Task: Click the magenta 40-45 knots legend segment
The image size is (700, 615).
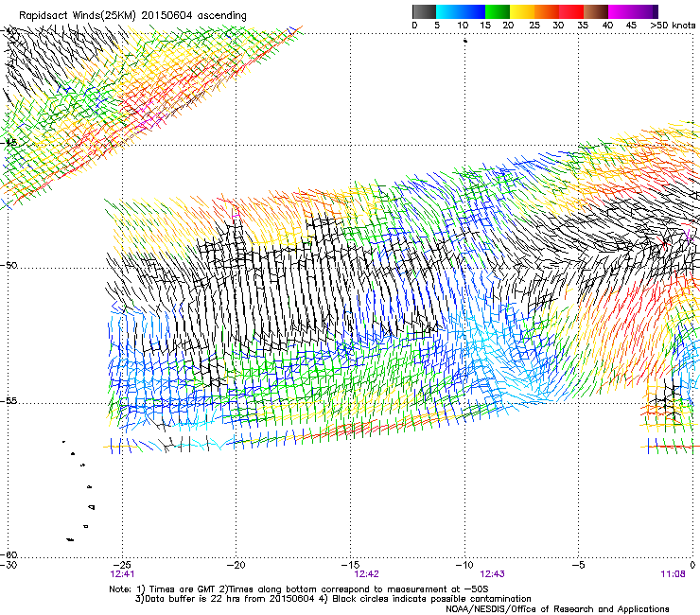Action: click(x=621, y=11)
